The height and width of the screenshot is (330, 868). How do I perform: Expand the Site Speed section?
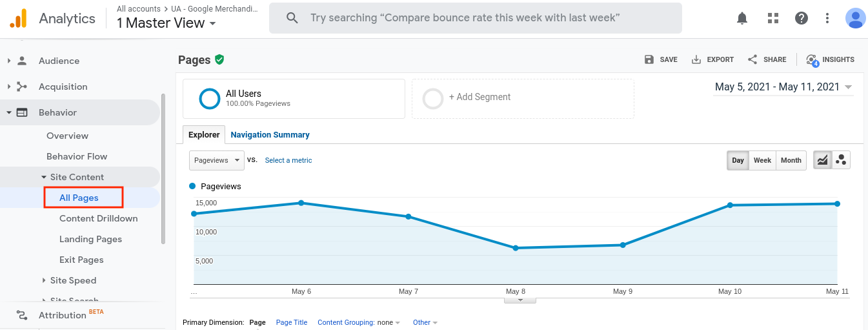tap(73, 280)
